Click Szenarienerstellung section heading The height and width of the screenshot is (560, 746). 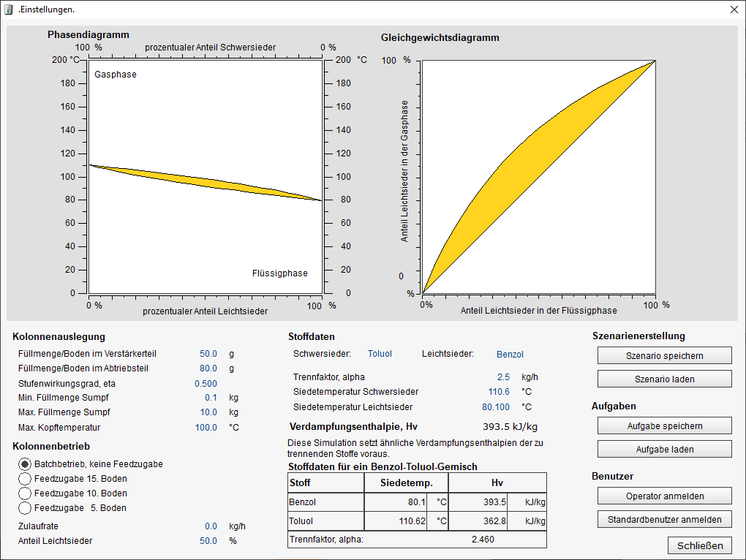pyautogui.click(x=638, y=336)
